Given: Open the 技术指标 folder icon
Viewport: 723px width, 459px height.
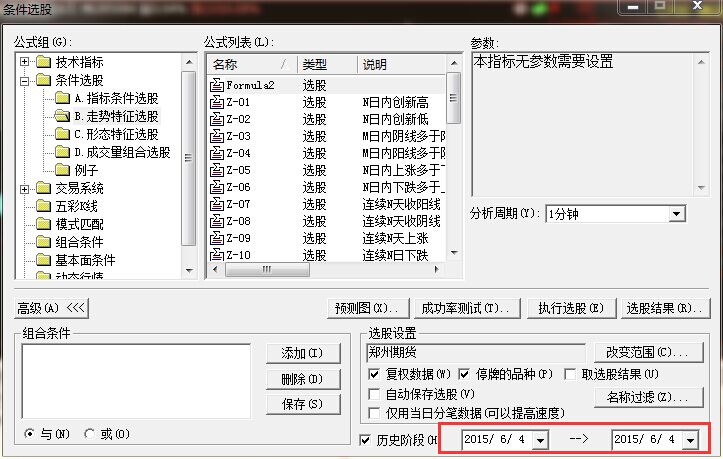Looking at the screenshot, I should [x=43, y=63].
